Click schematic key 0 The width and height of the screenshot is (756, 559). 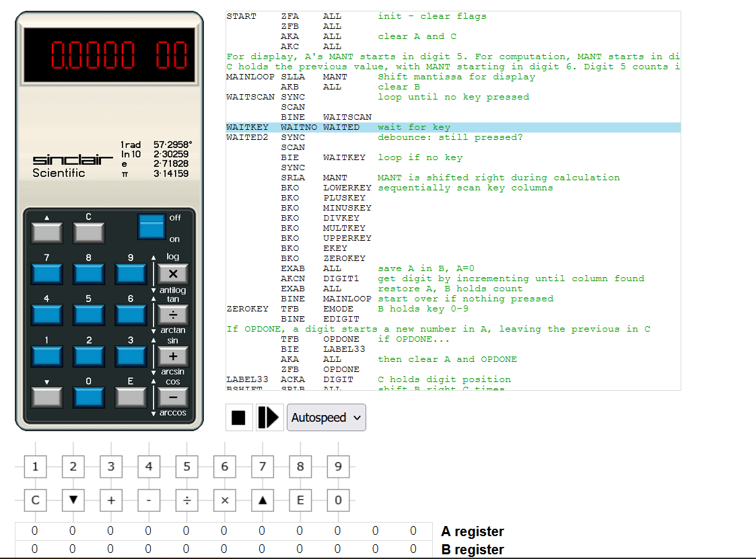point(338,500)
